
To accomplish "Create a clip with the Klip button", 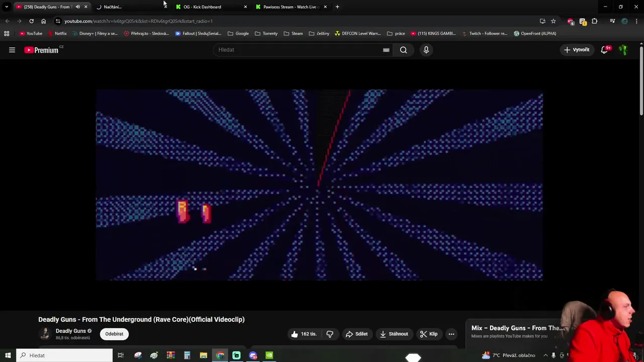I will [429, 334].
